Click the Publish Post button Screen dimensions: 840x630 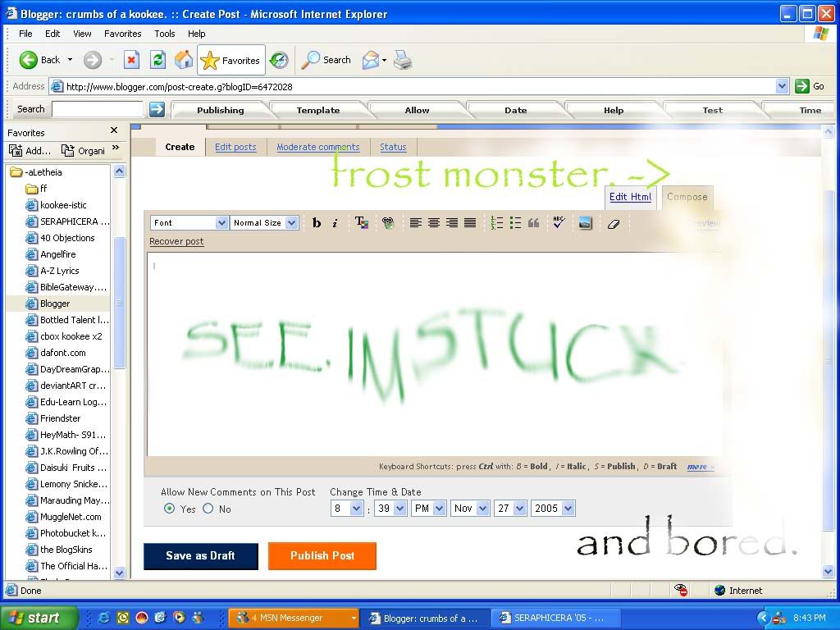322,556
